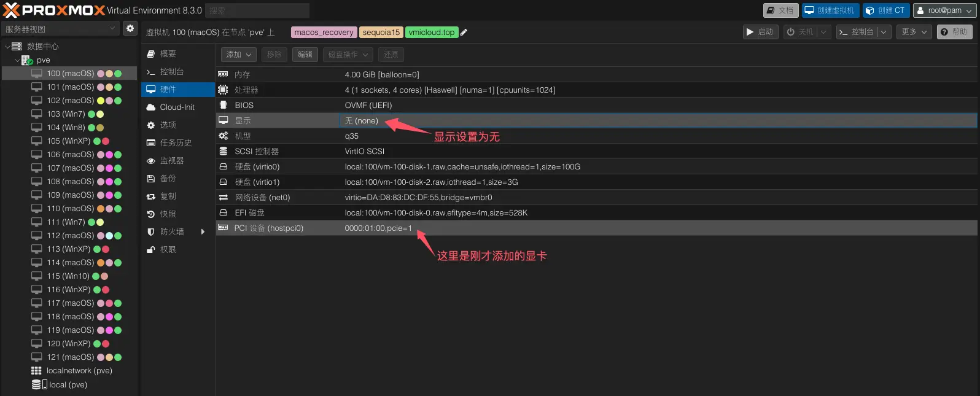Click the disk icon for 硬盘 (virtio1)
The height and width of the screenshot is (396, 980).
pyautogui.click(x=223, y=182)
